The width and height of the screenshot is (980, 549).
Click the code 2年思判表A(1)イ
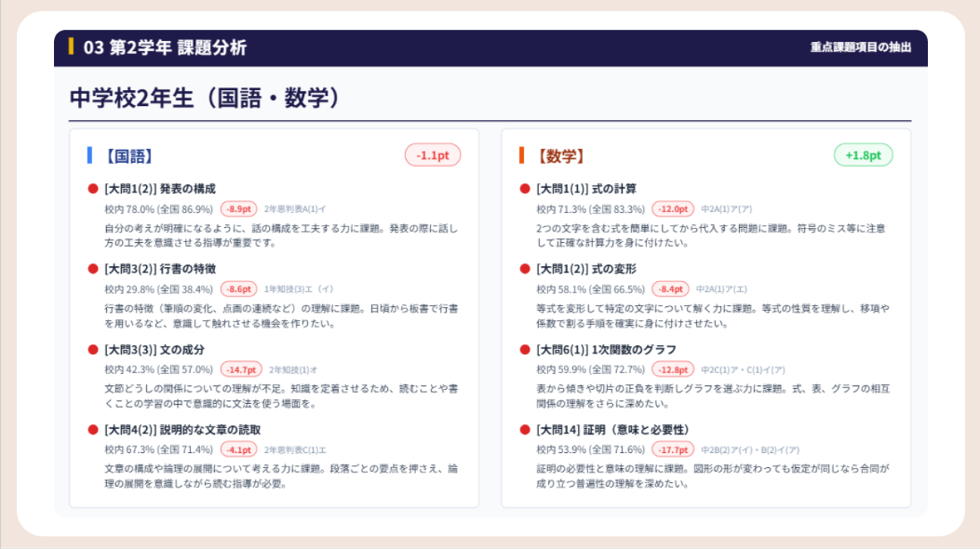tap(294, 209)
